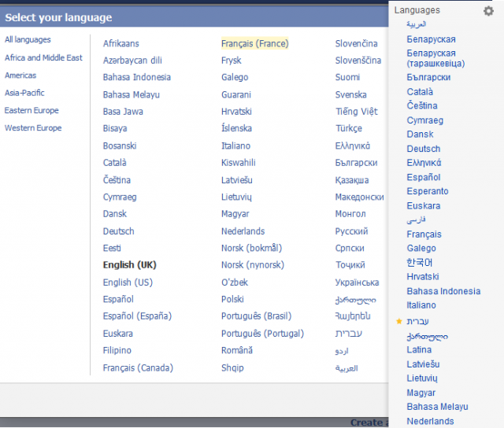Show Asia-Pacific languages
504x428 pixels.
coord(25,93)
